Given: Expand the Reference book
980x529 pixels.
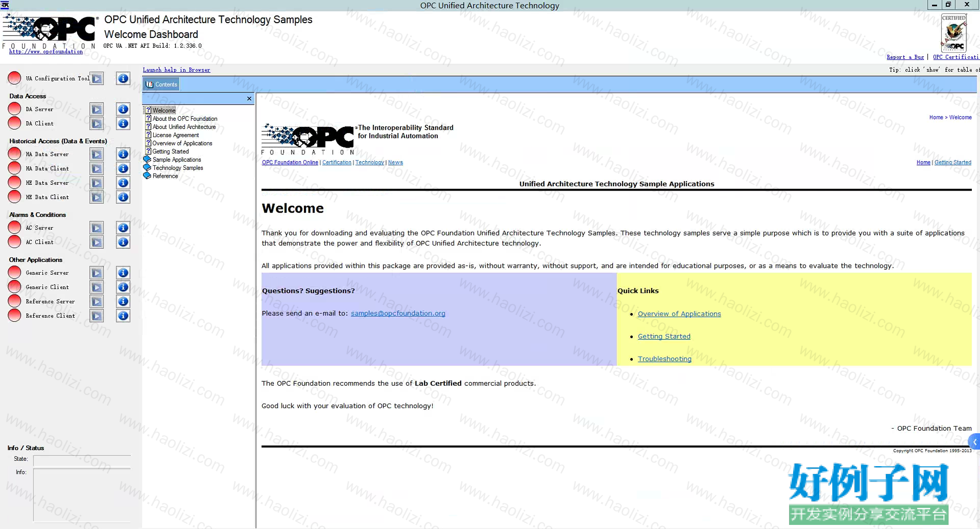Looking at the screenshot, I should point(165,176).
